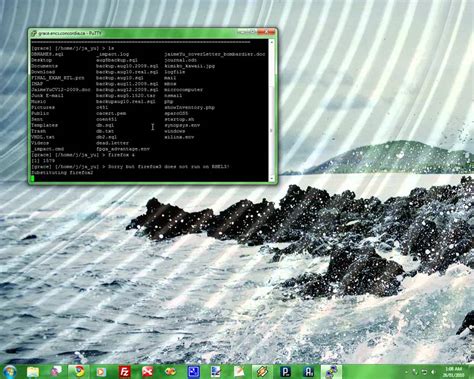Click 'journal.odt' in the terminal listing
The width and height of the screenshot is (474, 379).
coord(180,60)
